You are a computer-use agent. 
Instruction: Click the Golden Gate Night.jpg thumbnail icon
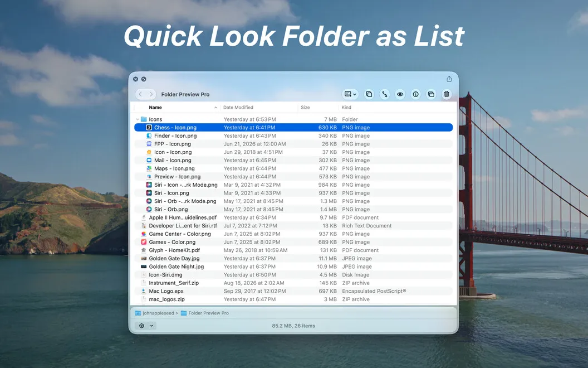click(x=144, y=267)
